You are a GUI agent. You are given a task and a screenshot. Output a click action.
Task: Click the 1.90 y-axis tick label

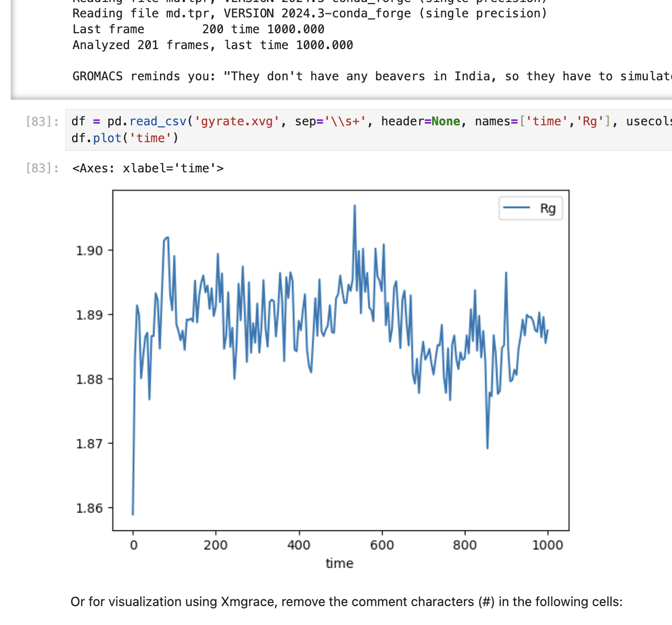tap(89, 251)
